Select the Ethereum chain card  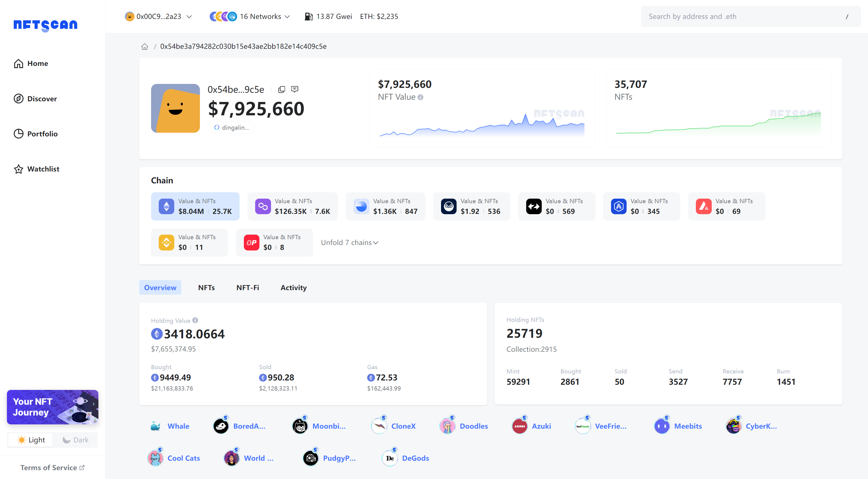195,206
